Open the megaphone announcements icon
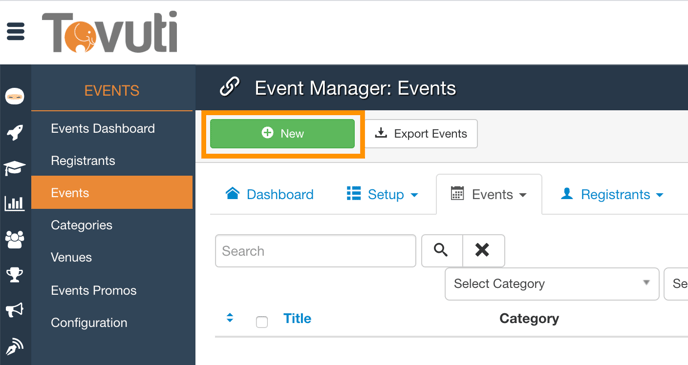 click(x=14, y=310)
